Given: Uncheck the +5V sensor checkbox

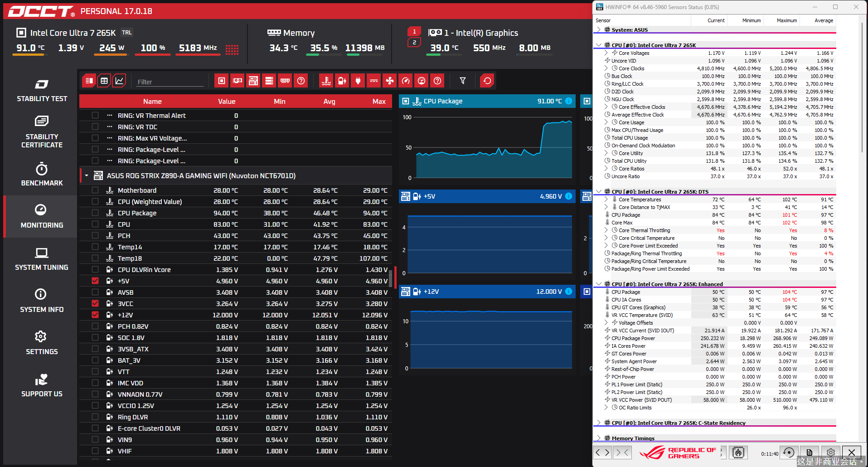Looking at the screenshot, I should pos(95,281).
